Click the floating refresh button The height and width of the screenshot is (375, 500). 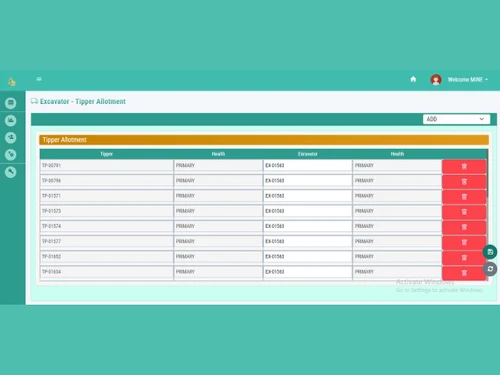[x=490, y=269]
